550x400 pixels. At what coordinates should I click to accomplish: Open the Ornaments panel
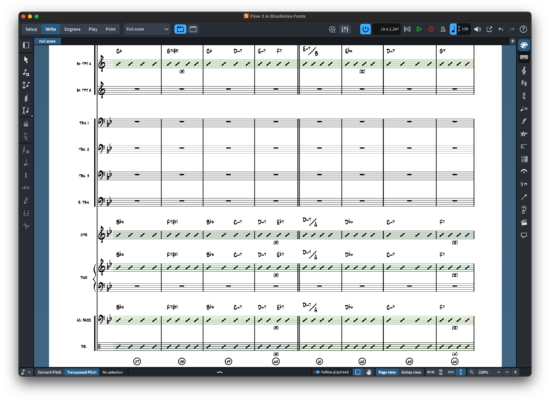[x=524, y=134]
